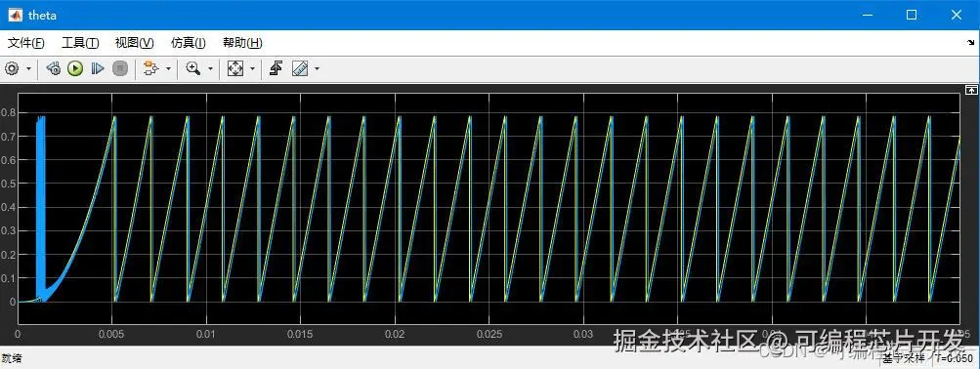Open the zoom tool options dropdown
Screen dimensions: 980x369
coord(210,68)
